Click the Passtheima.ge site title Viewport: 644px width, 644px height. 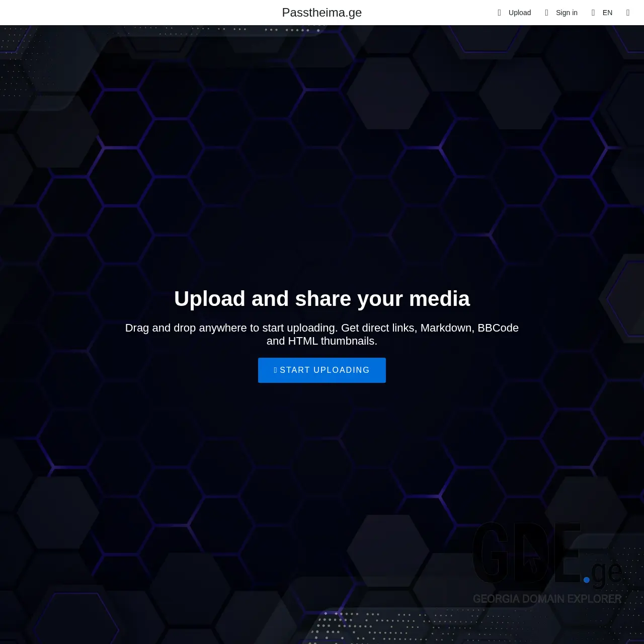(x=322, y=13)
